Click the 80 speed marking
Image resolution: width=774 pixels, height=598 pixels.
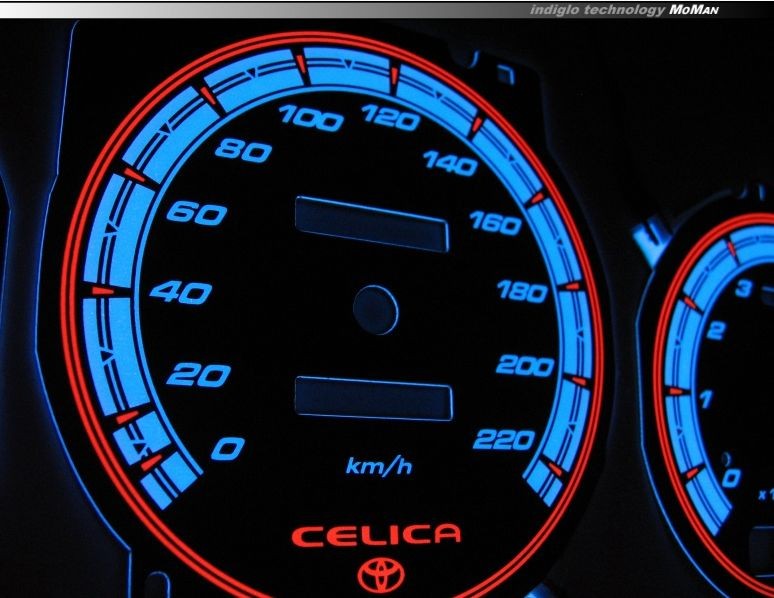tap(243, 150)
